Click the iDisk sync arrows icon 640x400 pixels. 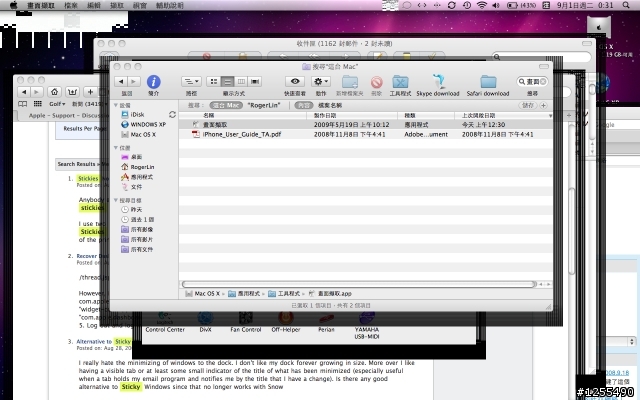click(x=172, y=115)
